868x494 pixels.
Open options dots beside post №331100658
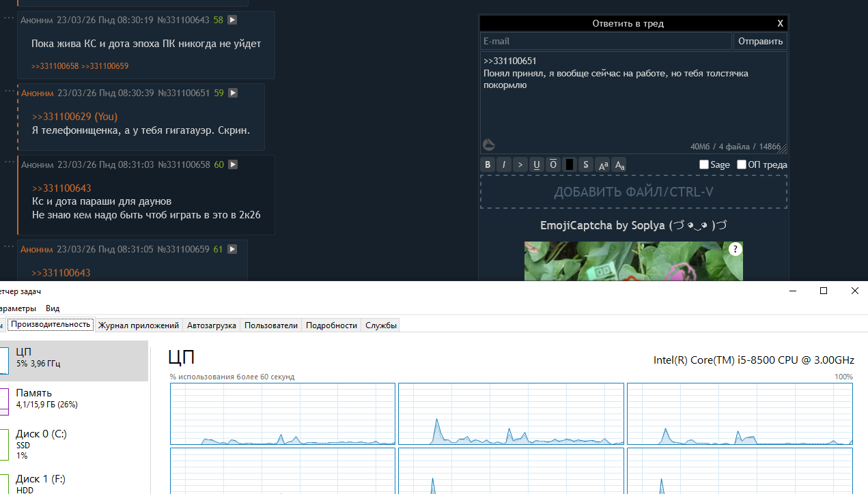[x=9, y=161]
